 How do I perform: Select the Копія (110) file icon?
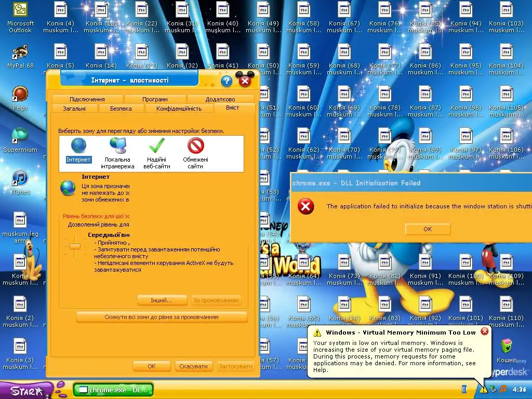click(x=506, y=304)
